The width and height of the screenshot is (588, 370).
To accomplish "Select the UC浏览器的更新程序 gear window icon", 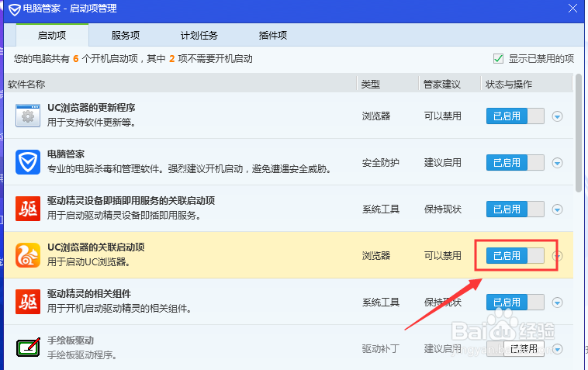I will pyautogui.click(x=28, y=116).
